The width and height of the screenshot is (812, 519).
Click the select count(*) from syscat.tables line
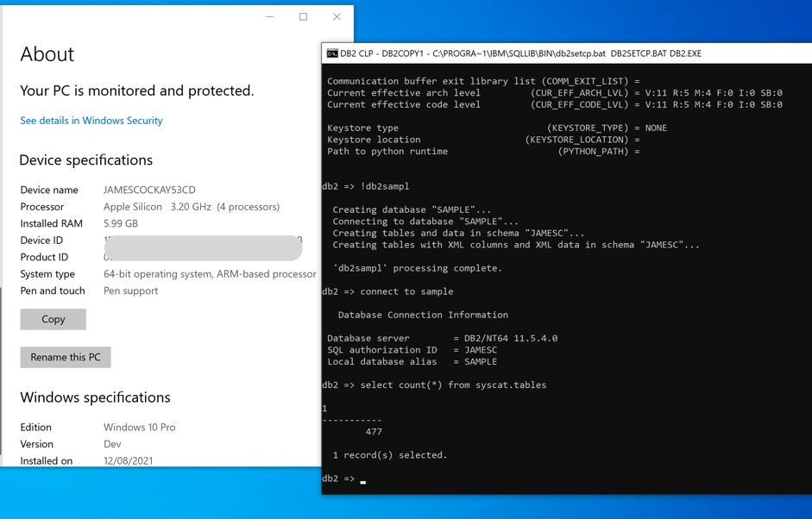coord(434,385)
